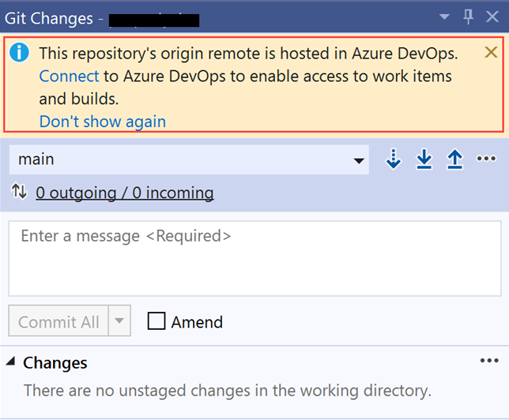509x420 pixels.
Task: Toggle the Amend checkbox
Action: point(156,321)
